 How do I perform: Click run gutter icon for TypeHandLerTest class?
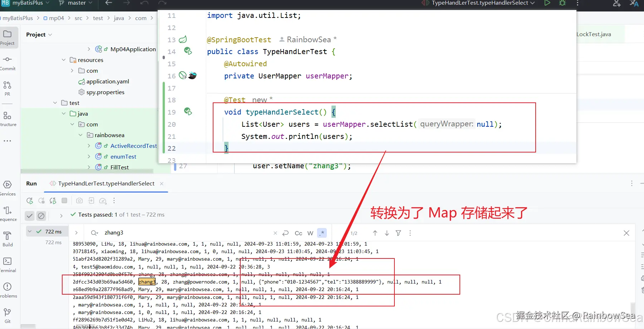[188, 51]
